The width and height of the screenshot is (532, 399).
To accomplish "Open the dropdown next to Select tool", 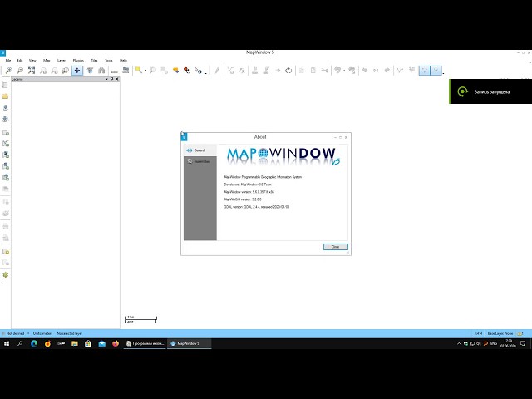I will (x=145, y=71).
